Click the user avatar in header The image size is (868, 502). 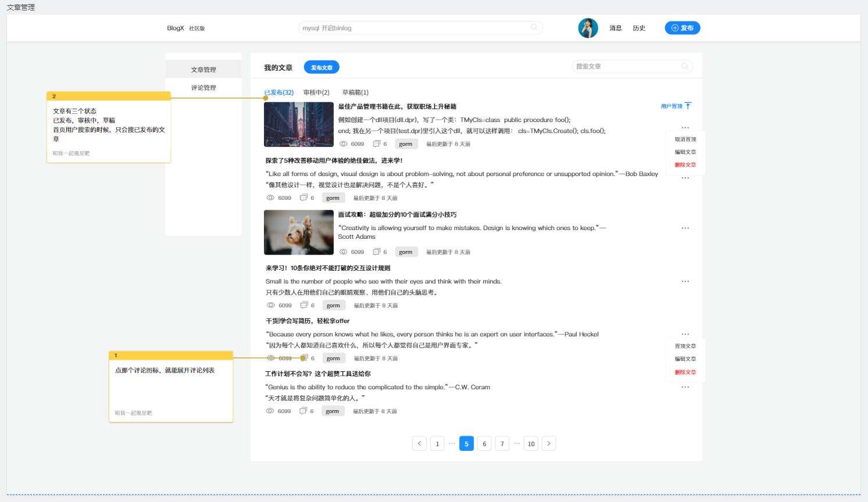pyautogui.click(x=588, y=28)
